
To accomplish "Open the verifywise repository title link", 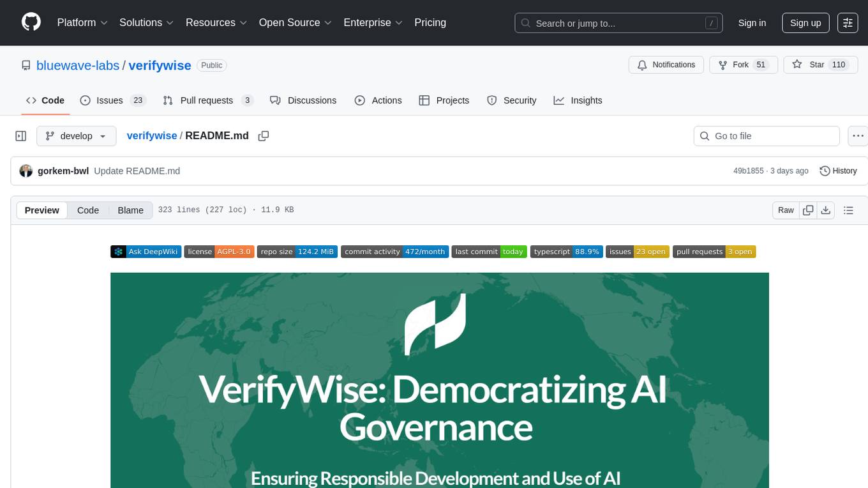I will tap(160, 65).
